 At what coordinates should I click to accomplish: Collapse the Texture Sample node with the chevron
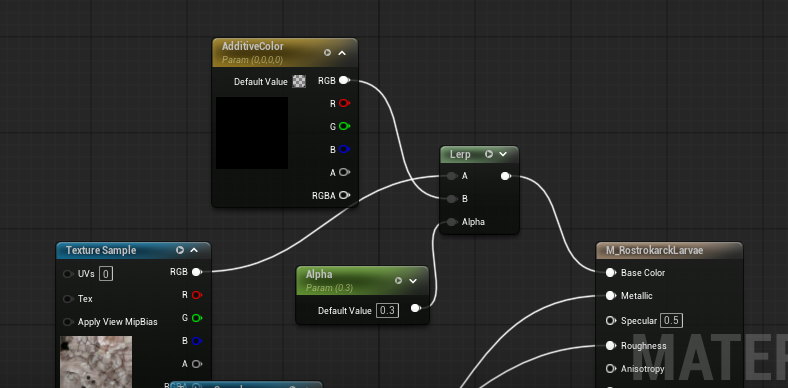pos(194,250)
